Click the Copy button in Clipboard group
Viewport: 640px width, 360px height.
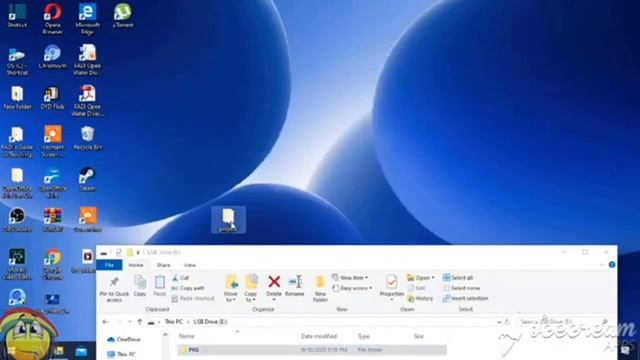tap(140, 285)
